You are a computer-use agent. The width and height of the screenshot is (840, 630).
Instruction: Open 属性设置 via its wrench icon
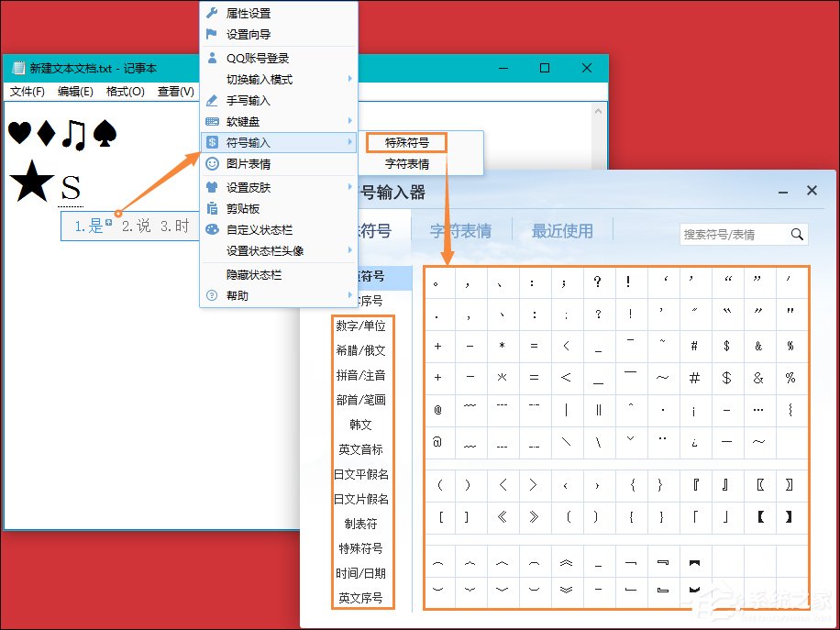click(212, 14)
